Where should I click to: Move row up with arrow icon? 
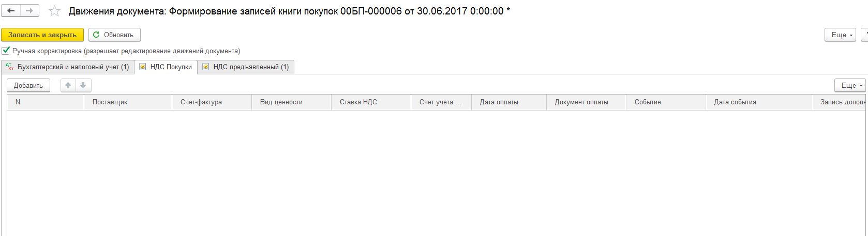click(68, 86)
